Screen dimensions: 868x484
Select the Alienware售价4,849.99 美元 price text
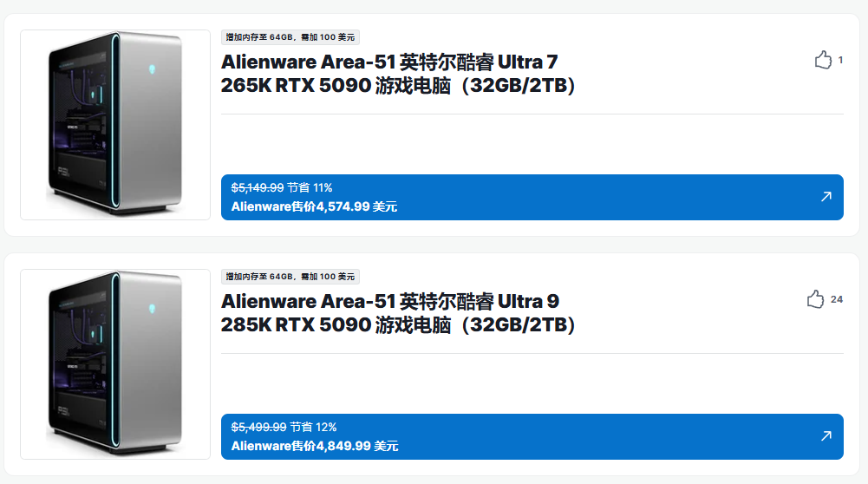(315, 447)
